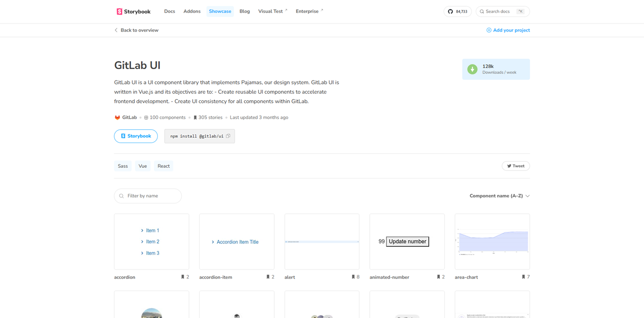Click the 100 components text
Screen dimensions: 644x318
[x=167, y=117]
